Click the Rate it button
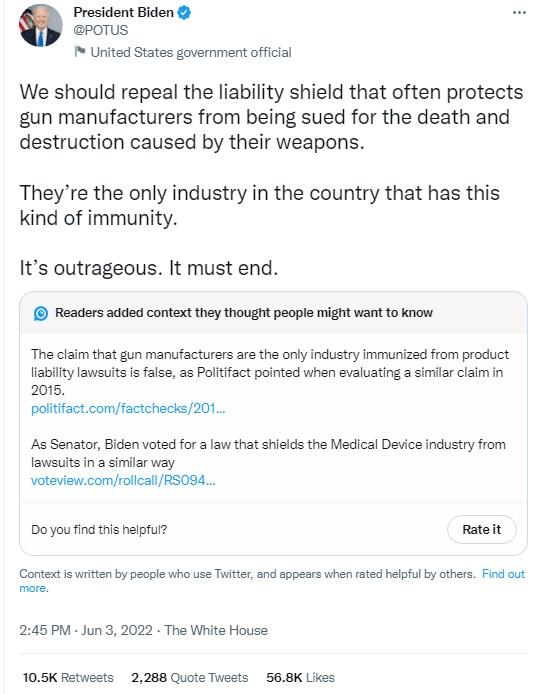537x694 pixels. [x=482, y=529]
